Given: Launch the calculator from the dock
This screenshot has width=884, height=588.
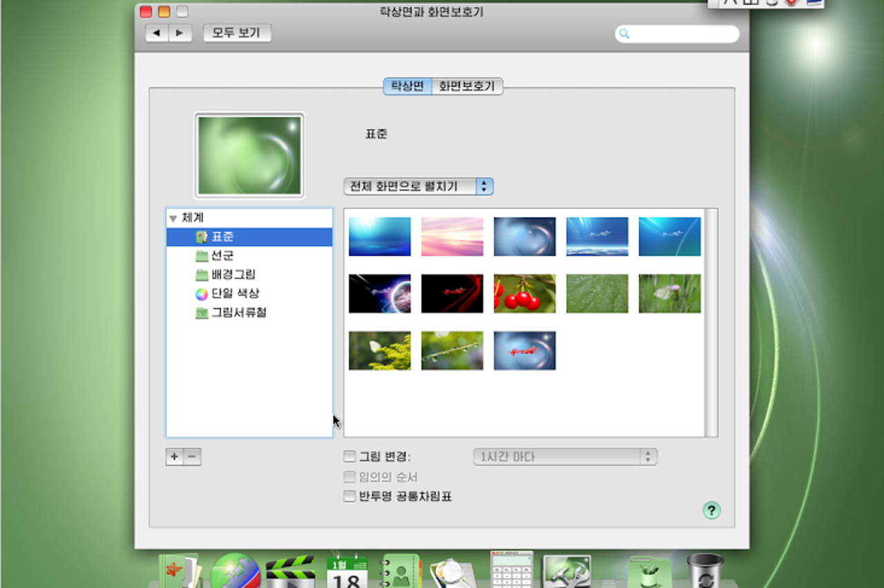Looking at the screenshot, I should 512,570.
